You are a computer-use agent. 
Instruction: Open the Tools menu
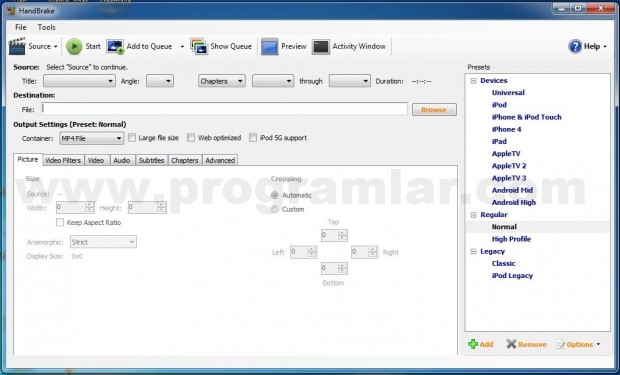pos(47,27)
